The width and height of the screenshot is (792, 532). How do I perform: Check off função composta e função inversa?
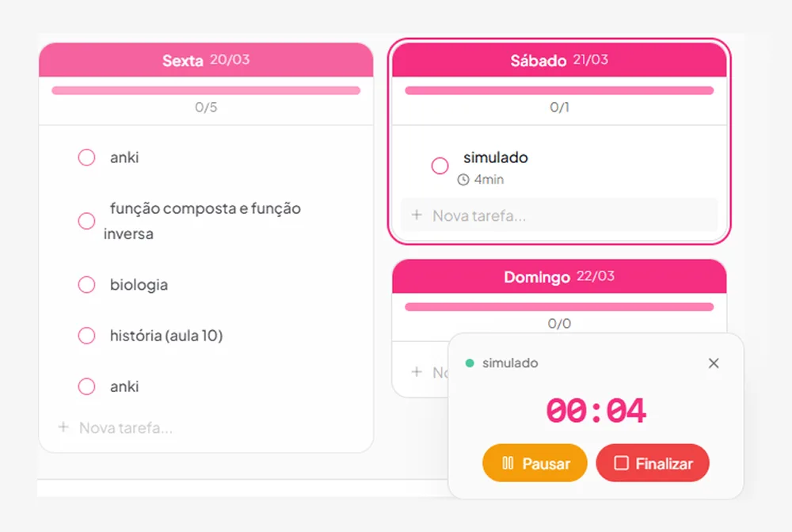86,221
